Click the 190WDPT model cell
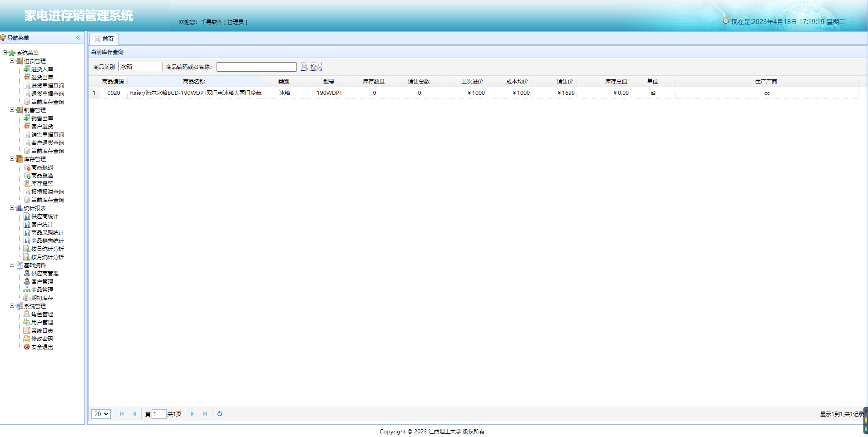The height and width of the screenshot is (437, 868). [330, 93]
